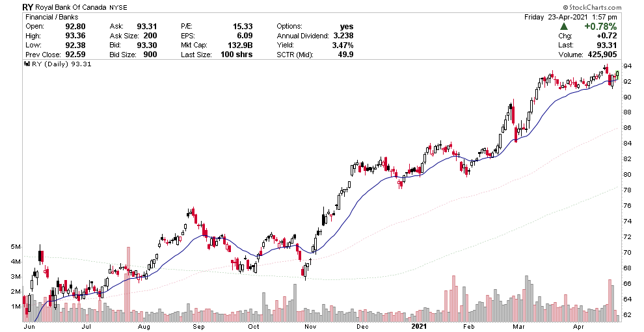Click the EPS value 6.09
The height and width of the screenshot is (332, 644).
click(245, 36)
